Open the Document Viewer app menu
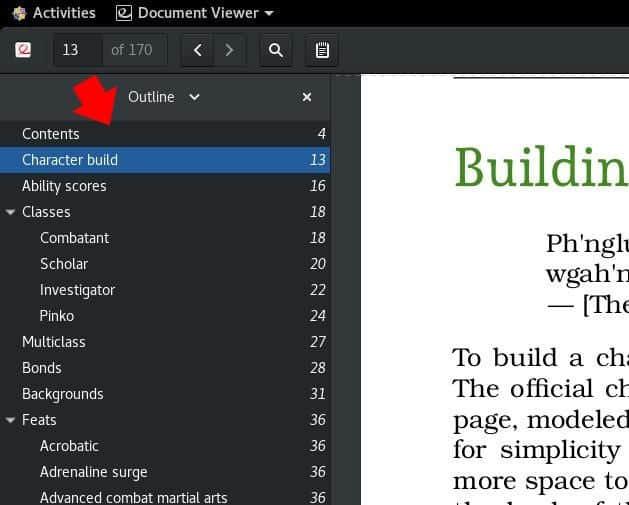Screen dimensions: 629x505 point(195,13)
